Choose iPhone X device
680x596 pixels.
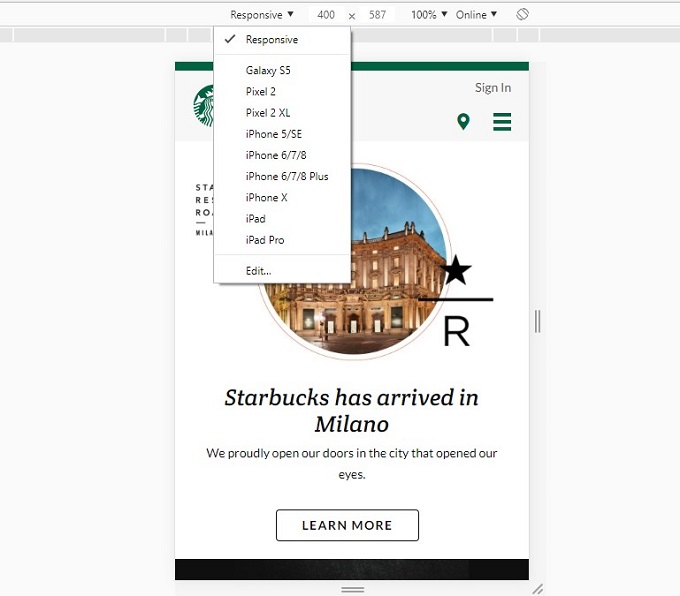[x=282, y=198]
